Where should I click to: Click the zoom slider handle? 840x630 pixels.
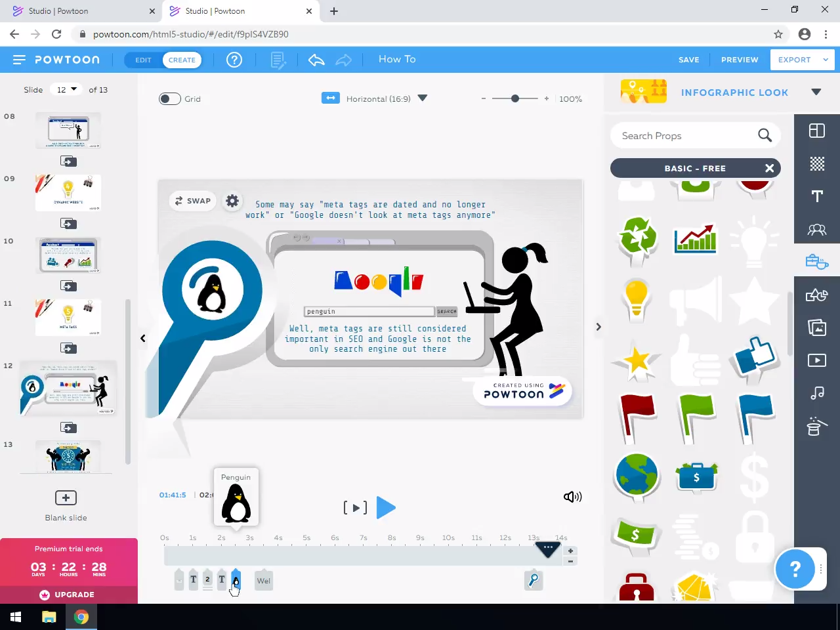pos(515,98)
